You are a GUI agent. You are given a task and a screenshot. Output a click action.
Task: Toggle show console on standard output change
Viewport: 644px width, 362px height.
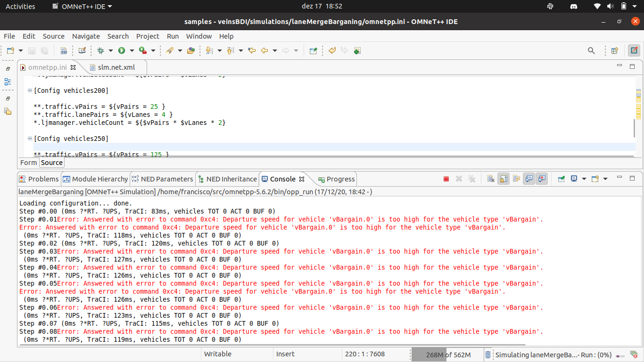pos(529,179)
